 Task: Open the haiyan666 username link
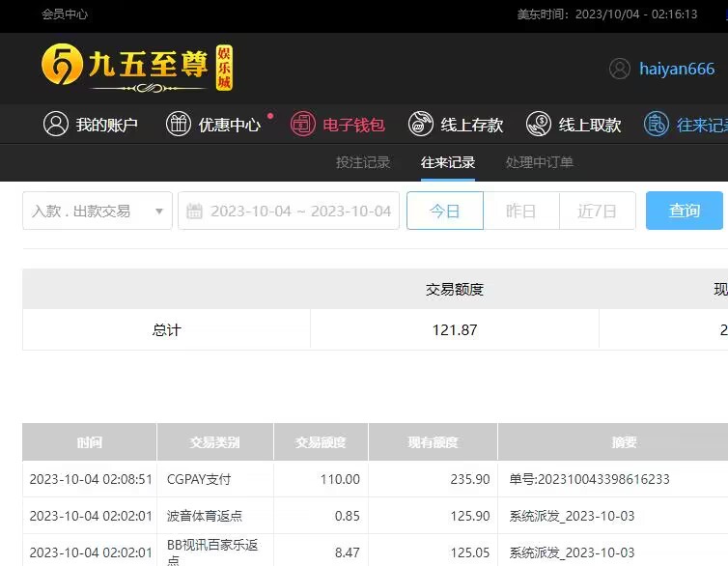pyautogui.click(x=677, y=69)
